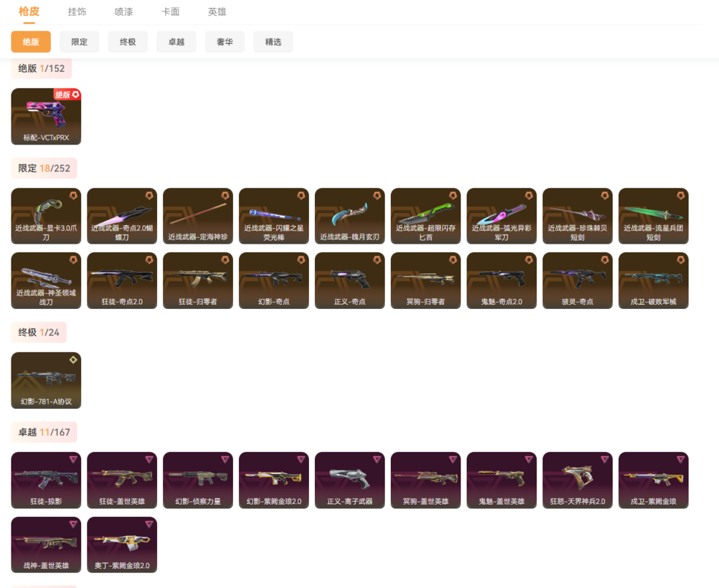The height and width of the screenshot is (588, 719).
Task: Open the 冥驹-归零者 skin card
Action: click(x=425, y=281)
